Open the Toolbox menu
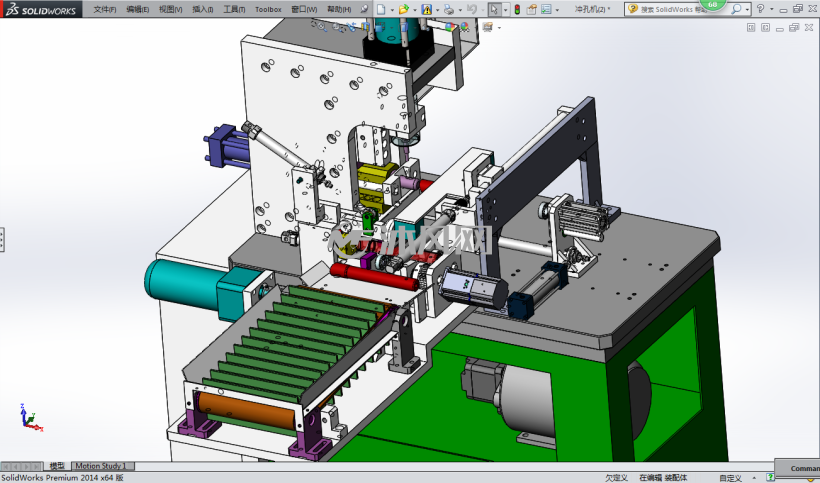 (268, 9)
